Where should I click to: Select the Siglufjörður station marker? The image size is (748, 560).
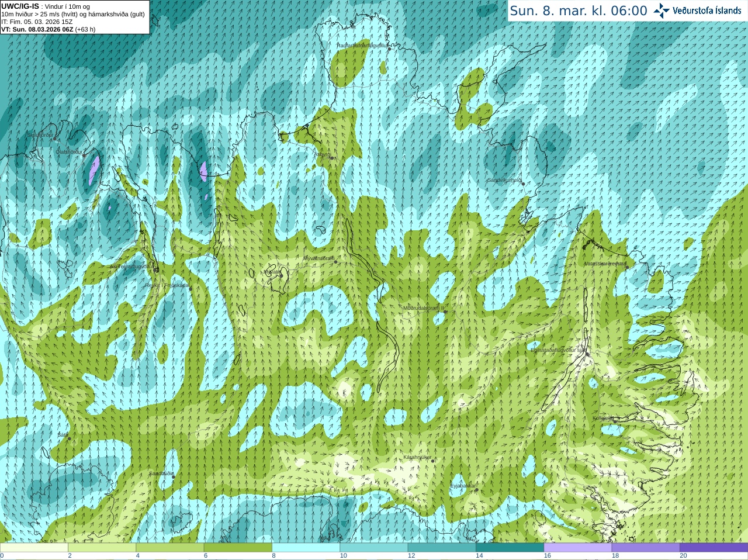pos(55,139)
